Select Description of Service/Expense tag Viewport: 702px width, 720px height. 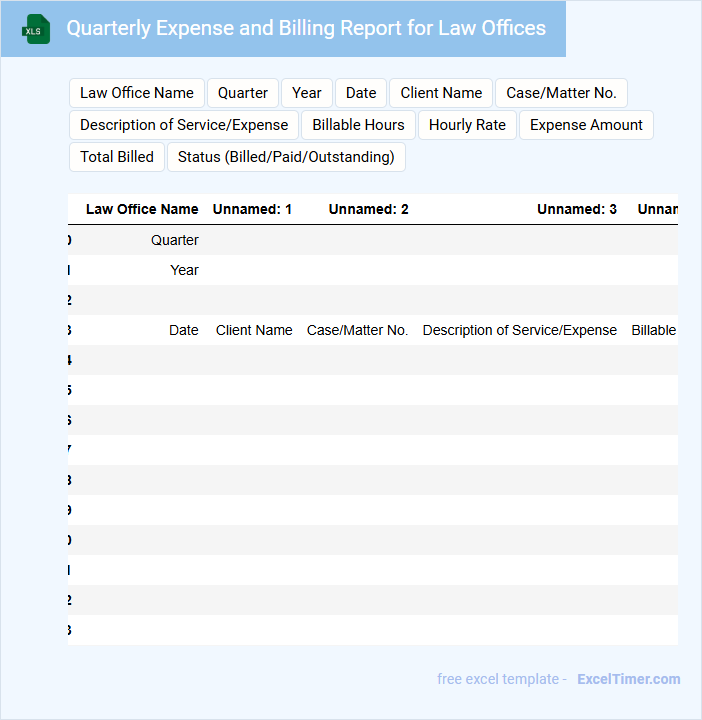(x=184, y=125)
